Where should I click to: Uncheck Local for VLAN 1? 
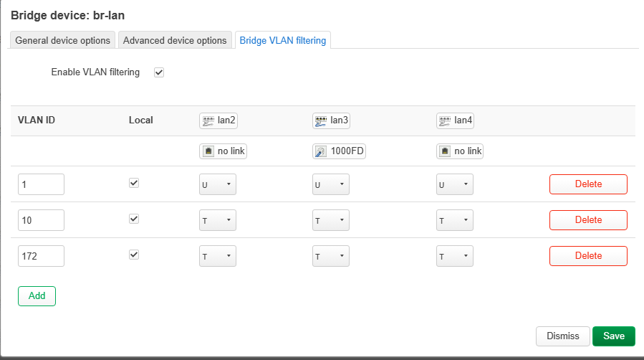click(134, 183)
